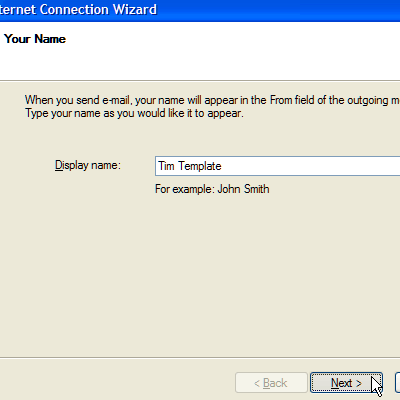
Task: Click blank beige area below the example text
Action: [x=200, y=273]
